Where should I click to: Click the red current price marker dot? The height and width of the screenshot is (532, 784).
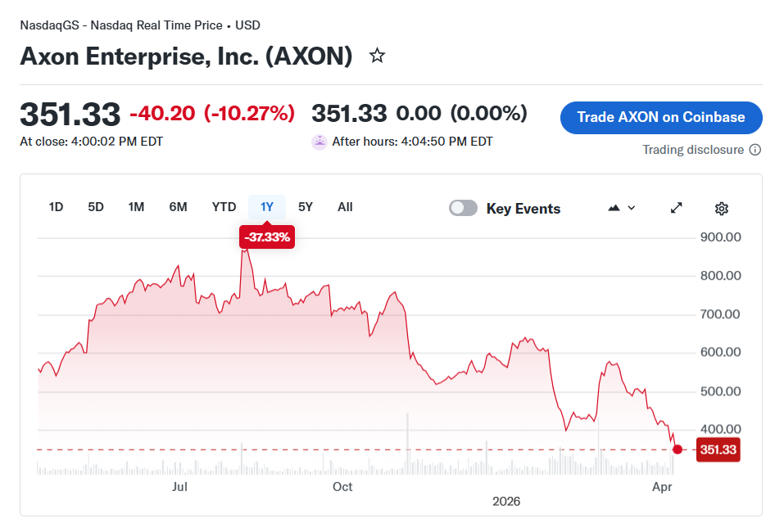click(678, 449)
